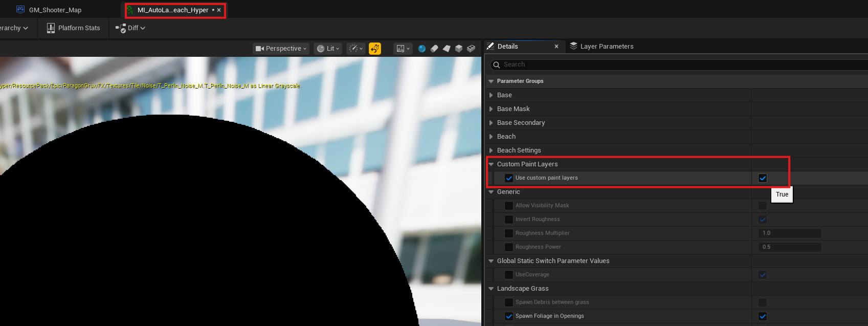Toggle override checkbox for Use custom paint layers

[x=509, y=178]
